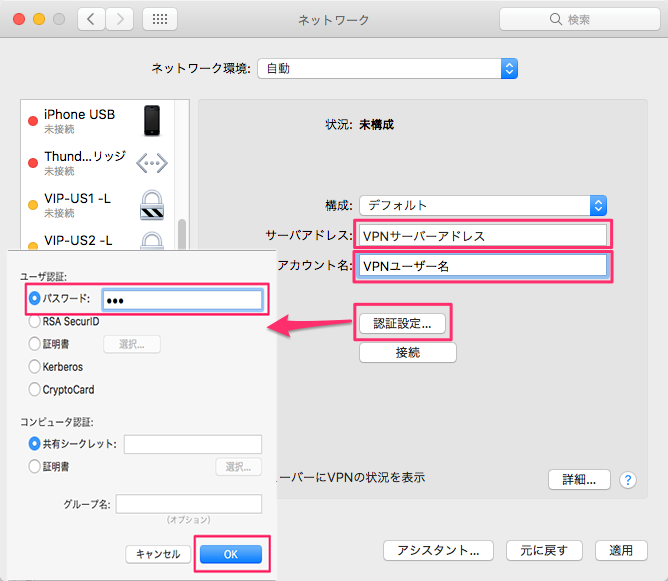668x581 pixels.
Task: Select the 共有シークレット radio button
Action: [x=35, y=444]
